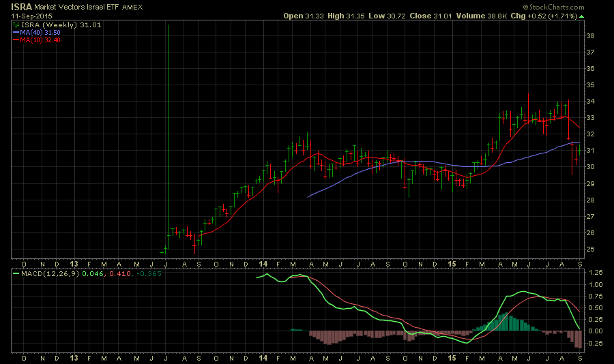Click the MA(40) 31.50 legend entry

click(x=36, y=33)
